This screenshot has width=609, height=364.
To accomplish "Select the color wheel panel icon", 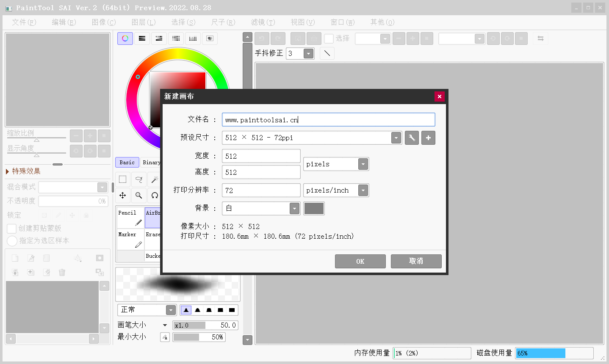I will coord(125,39).
